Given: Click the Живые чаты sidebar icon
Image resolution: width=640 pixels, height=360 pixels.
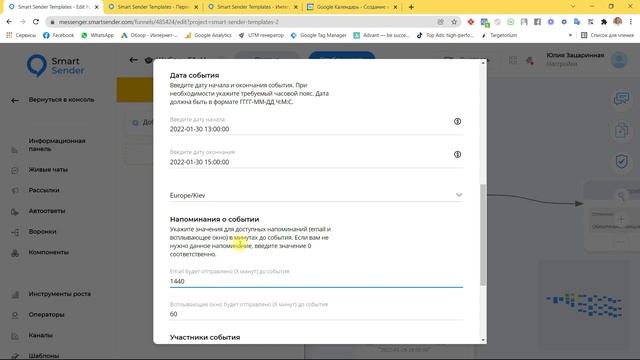Looking at the screenshot, I should (x=15, y=170).
